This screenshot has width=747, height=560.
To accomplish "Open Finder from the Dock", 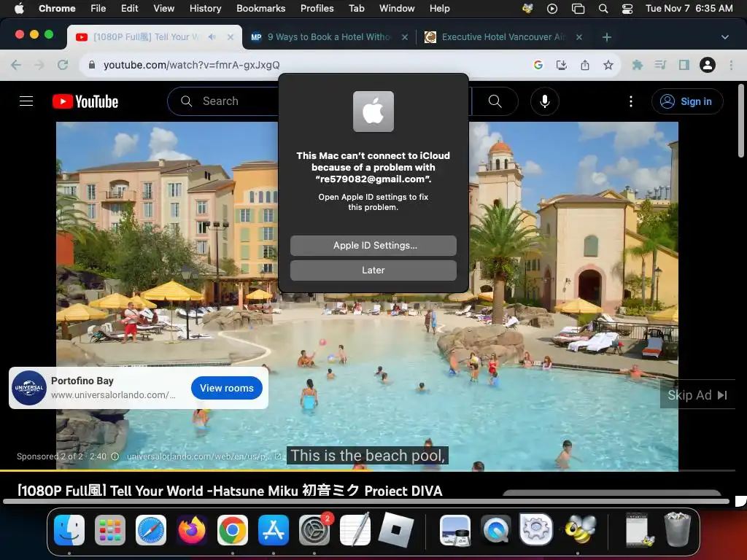I will tap(69, 530).
